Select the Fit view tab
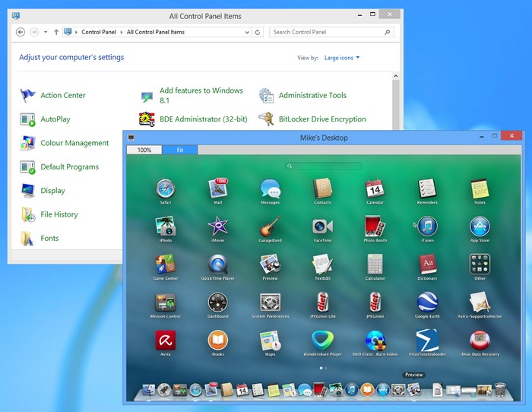Image resolution: width=532 pixels, height=412 pixels. point(180,150)
